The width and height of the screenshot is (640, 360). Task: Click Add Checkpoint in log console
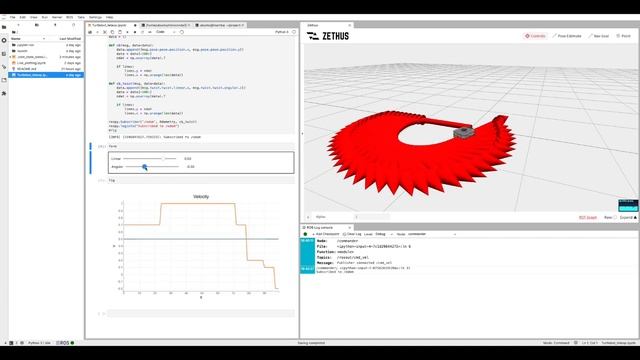click(x=326, y=234)
